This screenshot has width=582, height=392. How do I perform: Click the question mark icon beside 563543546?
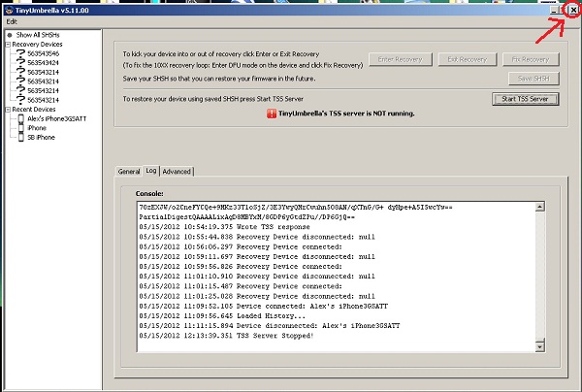tap(20, 53)
